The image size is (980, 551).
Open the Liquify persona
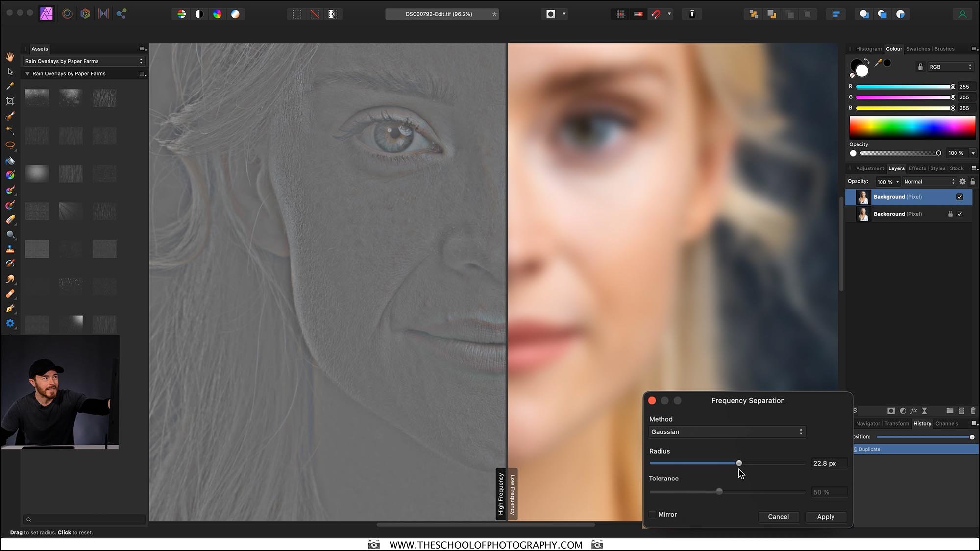pos(67,13)
